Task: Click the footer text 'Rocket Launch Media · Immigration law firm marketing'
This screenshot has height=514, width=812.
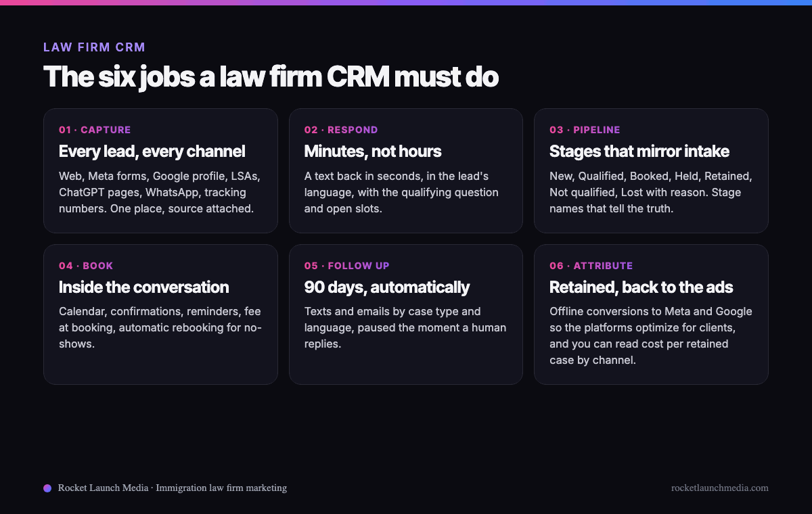Action: click(173, 488)
